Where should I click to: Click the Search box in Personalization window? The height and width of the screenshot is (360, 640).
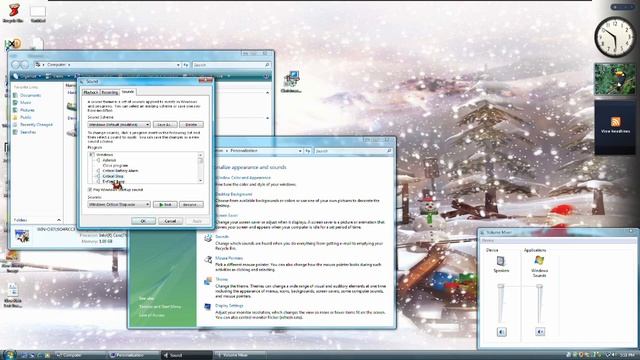coord(353,151)
